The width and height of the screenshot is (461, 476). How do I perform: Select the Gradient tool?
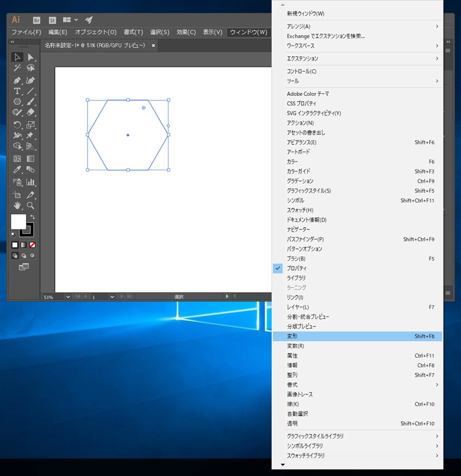click(x=31, y=159)
